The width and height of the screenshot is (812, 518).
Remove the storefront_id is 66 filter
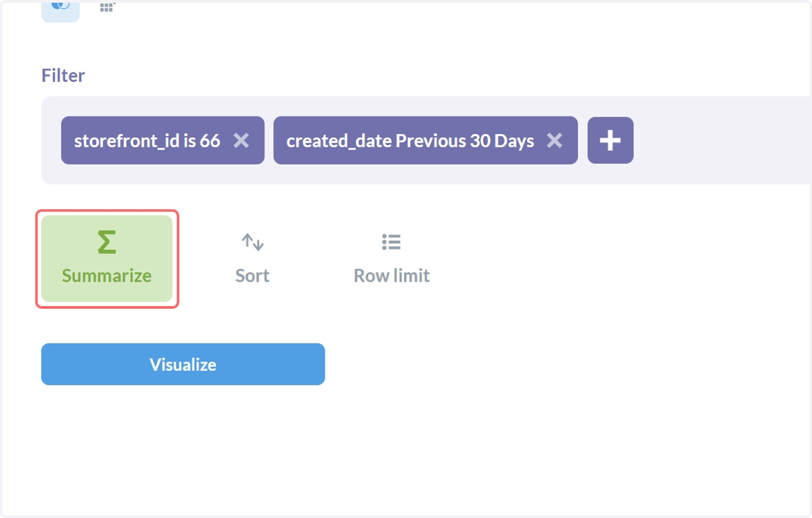pos(241,140)
